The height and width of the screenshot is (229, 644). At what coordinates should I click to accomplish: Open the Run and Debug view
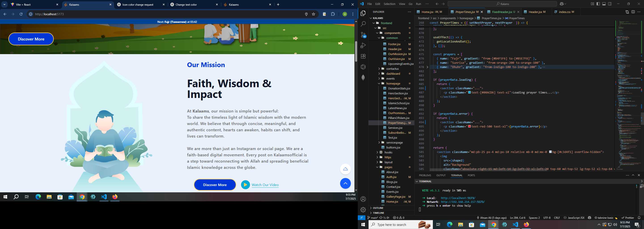point(363,45)
